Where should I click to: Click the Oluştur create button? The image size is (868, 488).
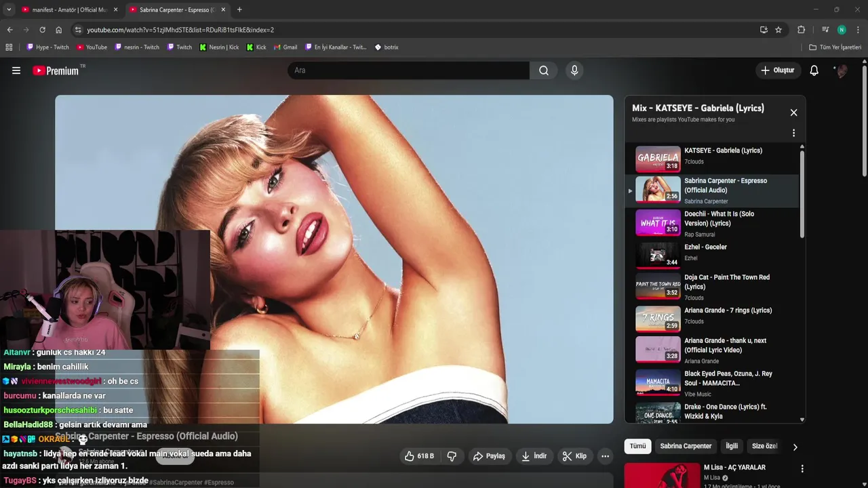click(778, 70)
